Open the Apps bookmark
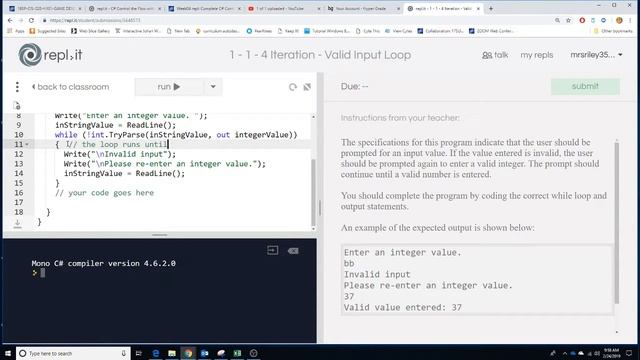This screenshot has width=640, height=360. 16,31
